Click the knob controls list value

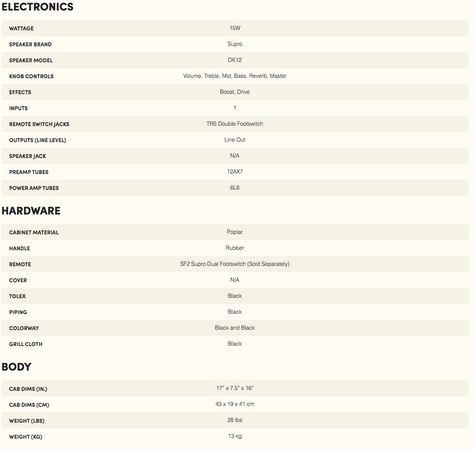235,76
